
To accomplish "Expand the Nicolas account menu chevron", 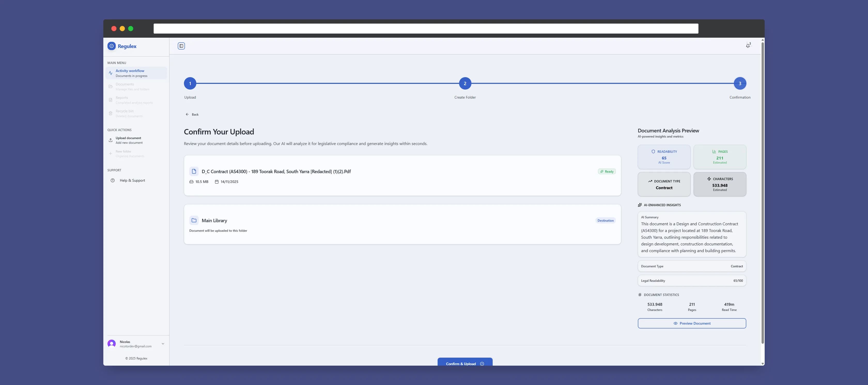I will [x=163, y=344].
